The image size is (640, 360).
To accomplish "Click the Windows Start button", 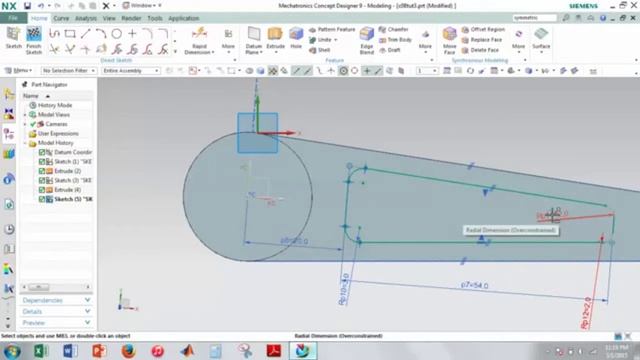I will [x=12, y=351].
